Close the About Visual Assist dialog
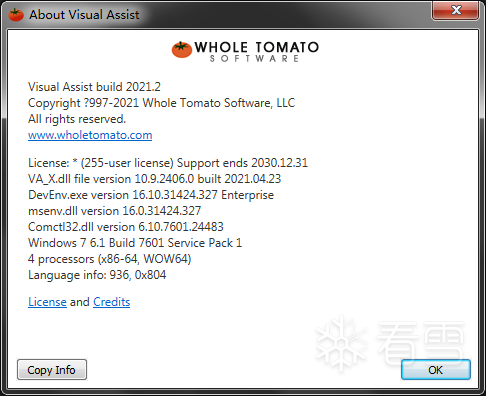 pyautogui.click(x=456, y=10)
